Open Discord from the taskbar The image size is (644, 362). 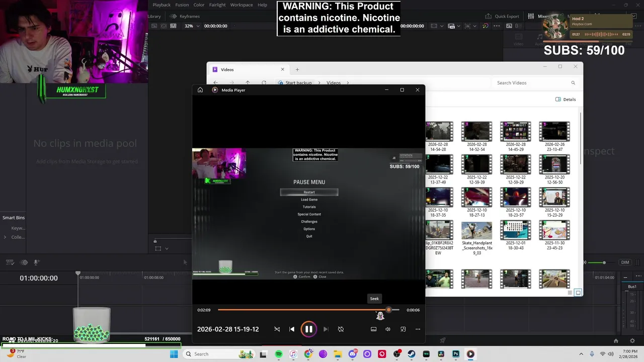[x=353, y=354]
